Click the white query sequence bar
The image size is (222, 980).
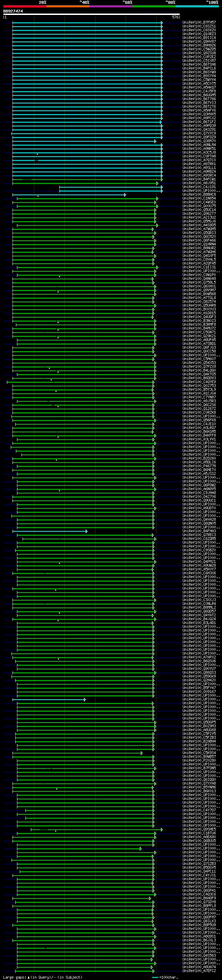(91, 15)
